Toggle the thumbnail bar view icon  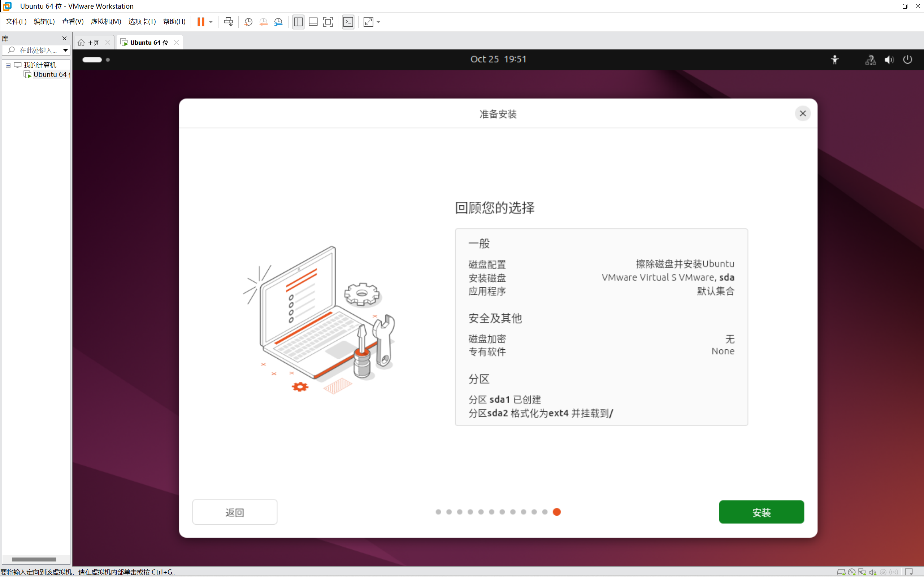[313, 22]
